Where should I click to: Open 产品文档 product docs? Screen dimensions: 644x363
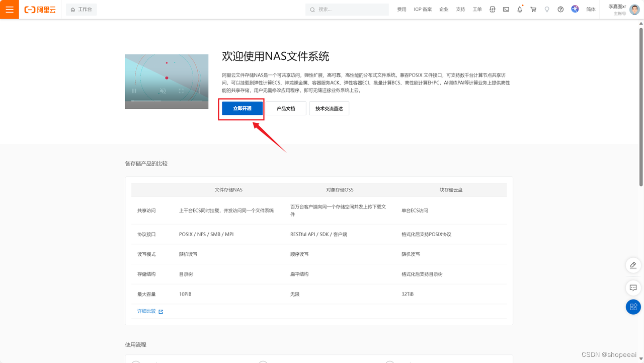point(286,109)
